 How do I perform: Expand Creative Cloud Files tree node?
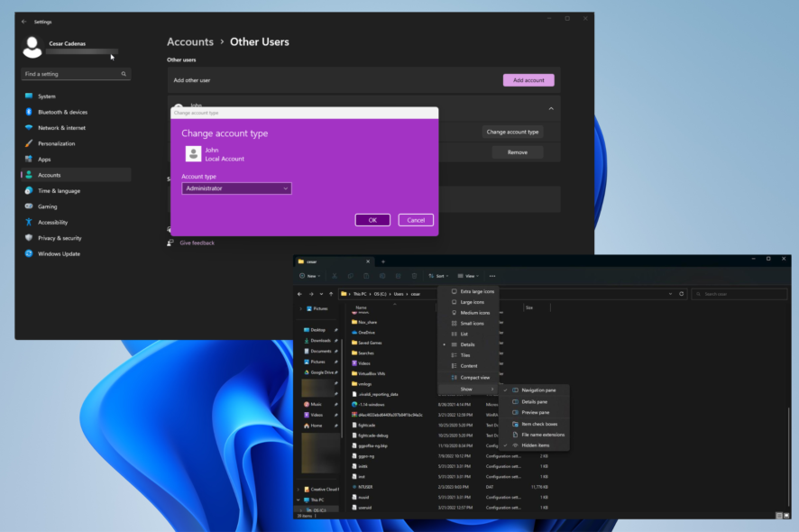pyautogui.click(x=298, y=490)
